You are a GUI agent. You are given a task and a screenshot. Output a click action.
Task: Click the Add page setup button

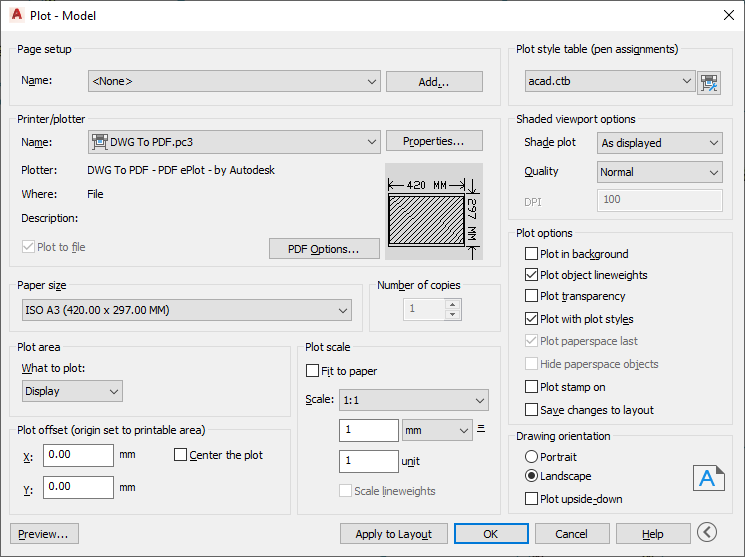point(434,82)
